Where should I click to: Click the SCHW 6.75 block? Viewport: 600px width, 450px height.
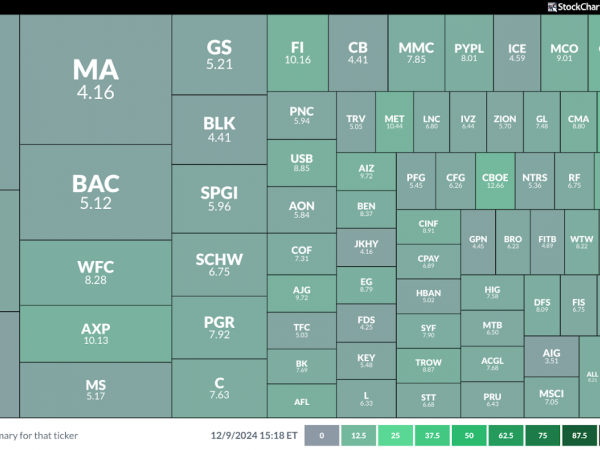tap(219, 265)
